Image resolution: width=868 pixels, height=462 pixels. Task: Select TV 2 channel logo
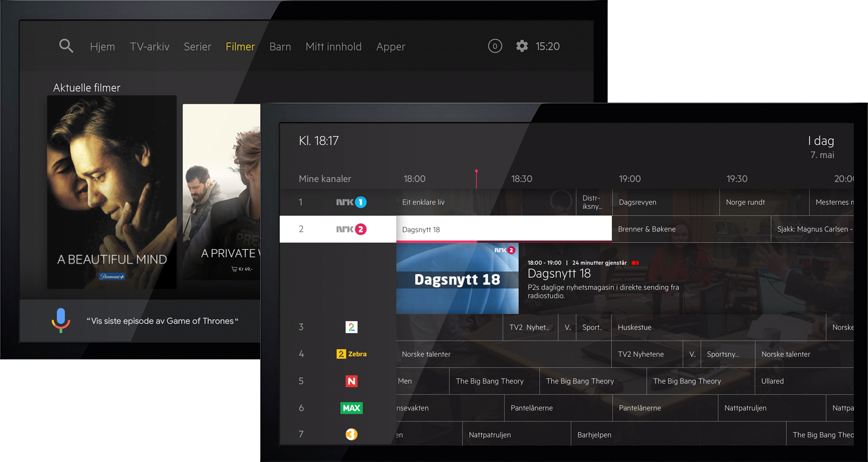pyautogui.click(x=351, y=327)
